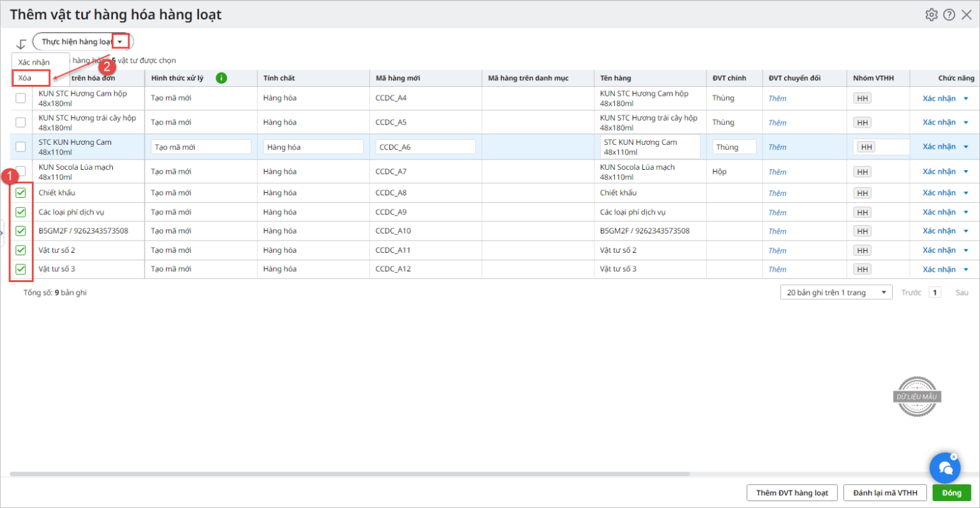Image resolution: width=980 pixels, height=508 pixels.
Task: Open the settings gear icon
Action: pyautogui.click(x=932, y=15)
